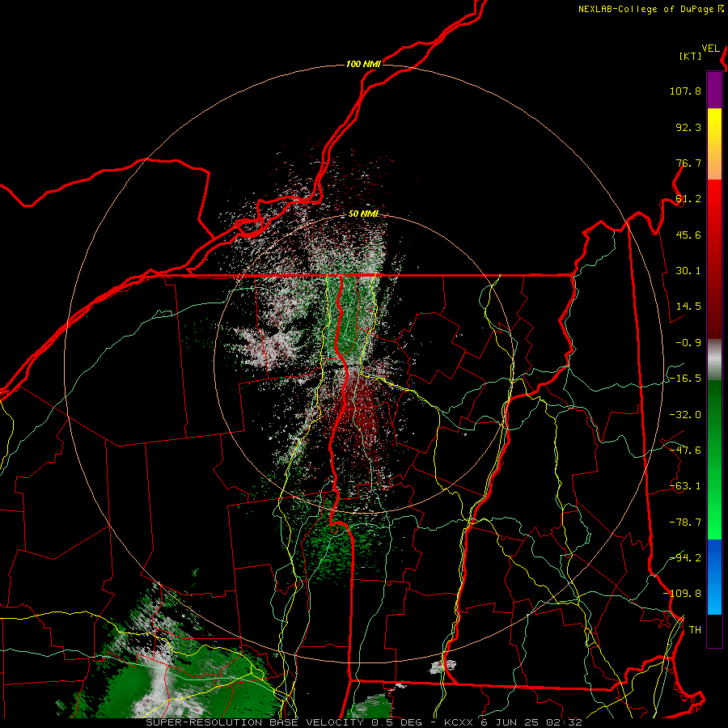The image size is (728, 728).
Task: Click the -63.1 velocity scale value
Action: 685,486
